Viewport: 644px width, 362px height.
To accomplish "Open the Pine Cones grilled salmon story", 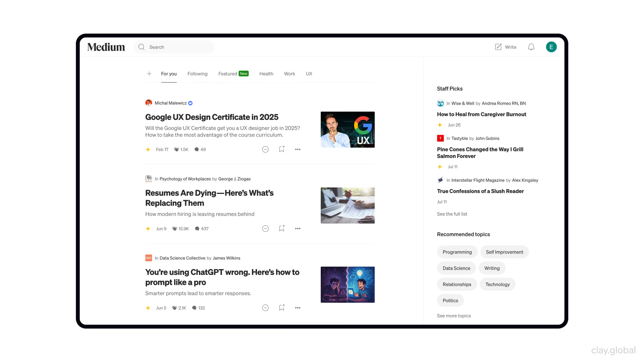I will point(480,153).
